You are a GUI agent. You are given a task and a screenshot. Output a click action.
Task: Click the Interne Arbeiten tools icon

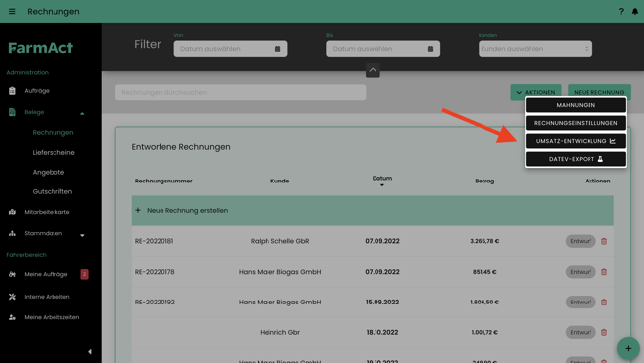point(12,297)
